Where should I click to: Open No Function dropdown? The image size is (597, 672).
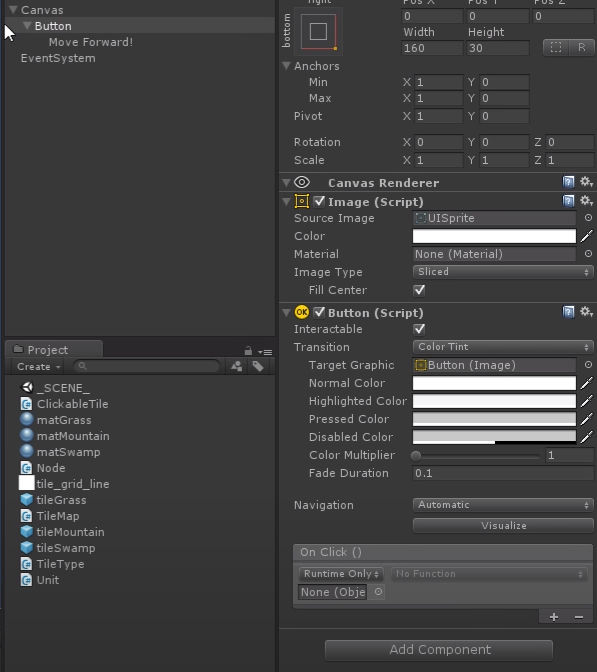[x=489, y=573]
